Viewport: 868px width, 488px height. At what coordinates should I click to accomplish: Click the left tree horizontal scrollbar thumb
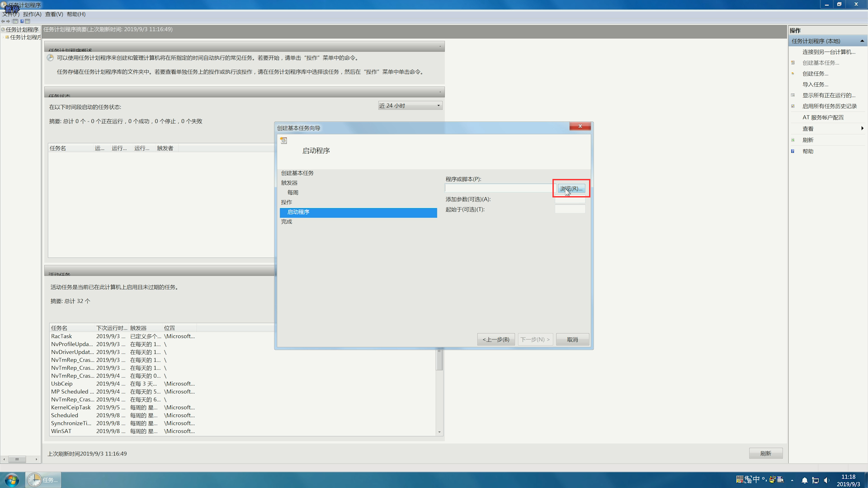pos(17,460)
